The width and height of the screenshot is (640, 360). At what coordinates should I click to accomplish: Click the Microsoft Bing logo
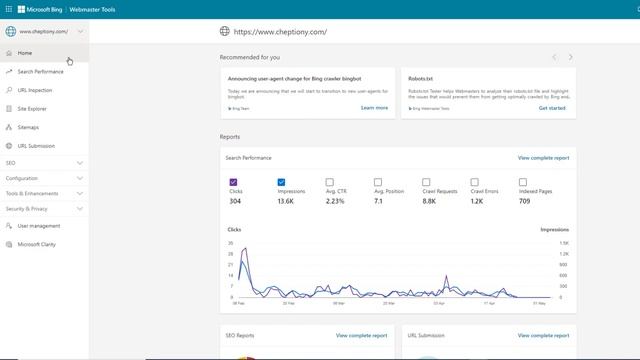click(40, 9)
